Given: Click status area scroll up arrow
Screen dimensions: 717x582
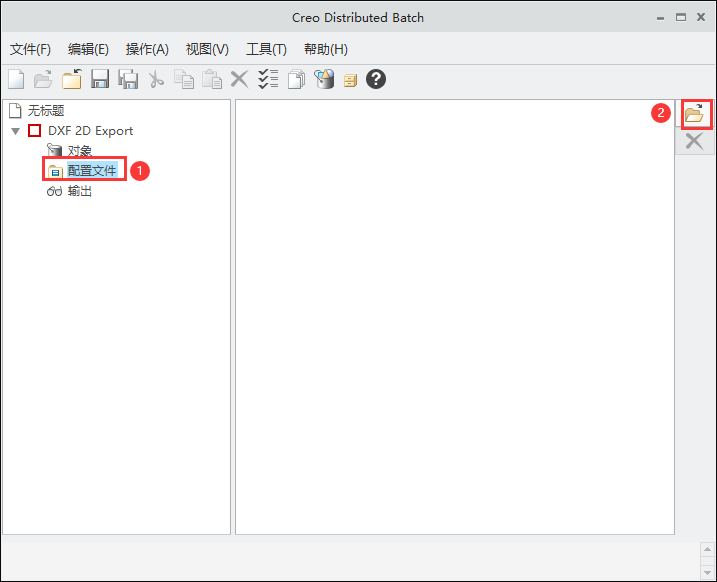Looking at the screenshot, I should 707,549.
